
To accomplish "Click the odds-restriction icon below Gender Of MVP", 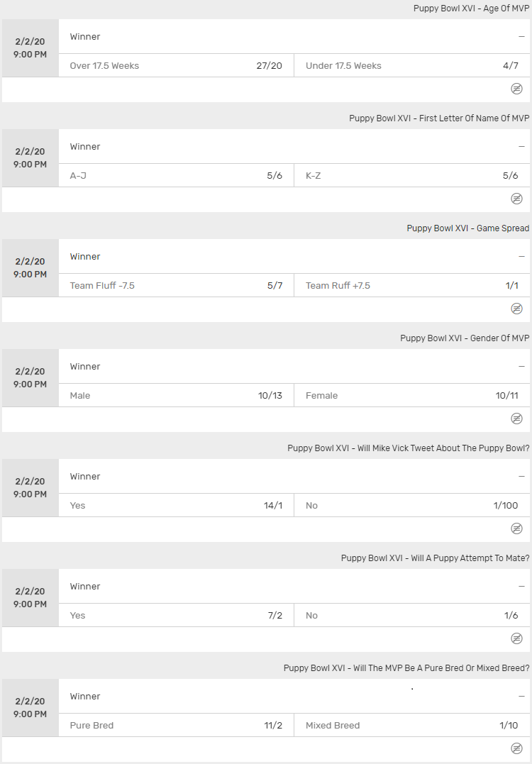I will tap(517, 419).
